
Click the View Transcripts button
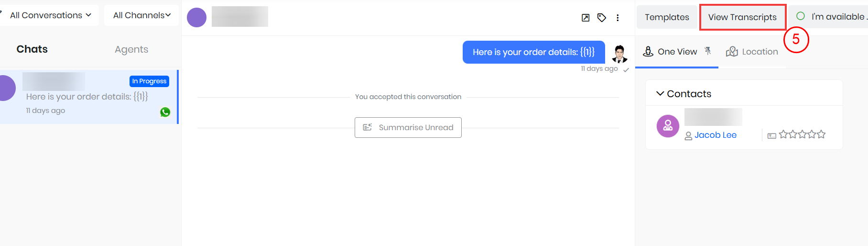point(742,17)
